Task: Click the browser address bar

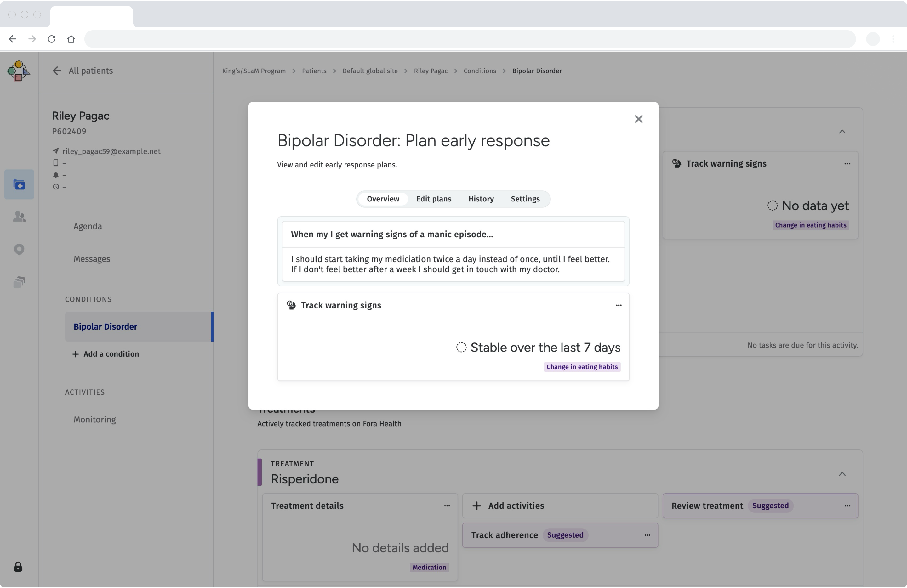Action: (470, 39)
